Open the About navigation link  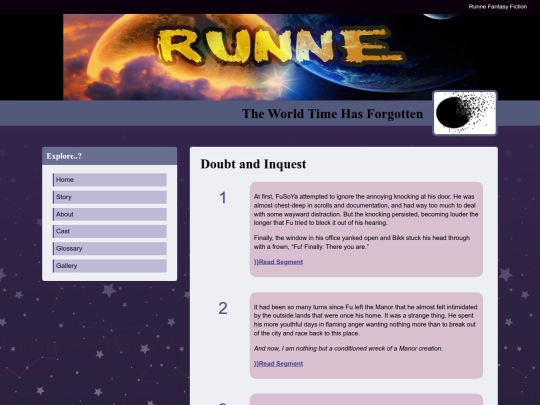pos(110,214)
